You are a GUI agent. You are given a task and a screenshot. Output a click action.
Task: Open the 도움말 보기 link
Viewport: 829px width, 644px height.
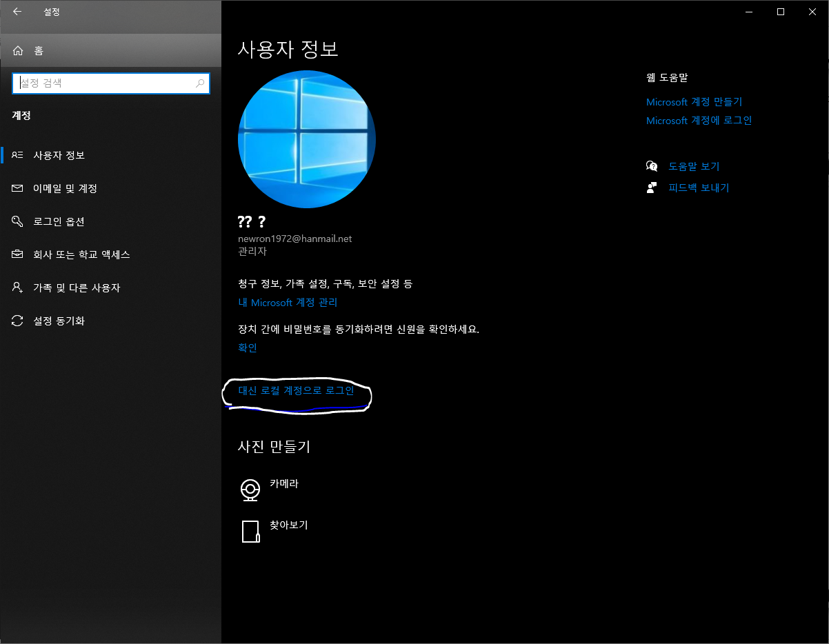pyautogui.click(x=694, y=166)
